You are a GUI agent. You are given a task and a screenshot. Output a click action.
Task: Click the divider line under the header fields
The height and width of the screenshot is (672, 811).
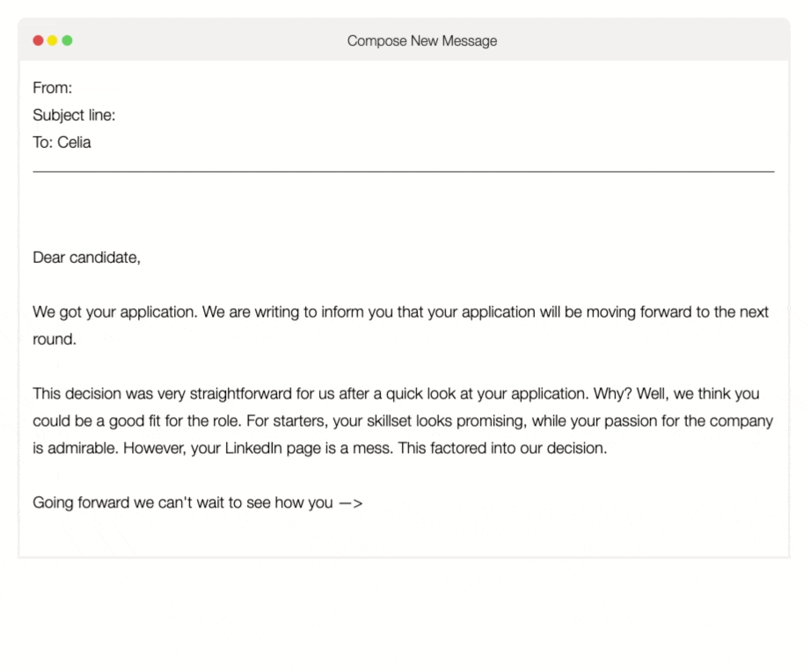click(x=403, y=172)
